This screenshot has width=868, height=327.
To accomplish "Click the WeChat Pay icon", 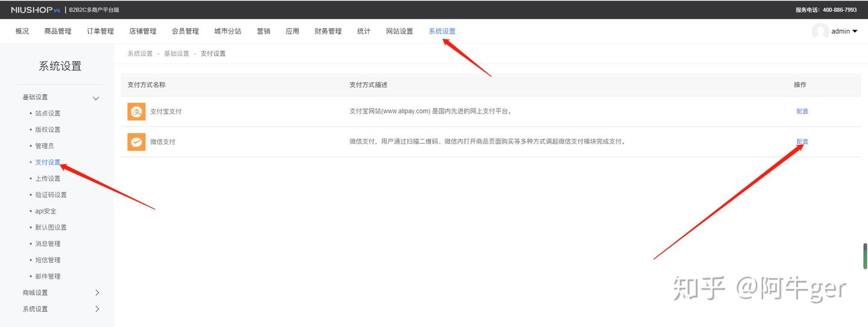I will click(137, 142).
